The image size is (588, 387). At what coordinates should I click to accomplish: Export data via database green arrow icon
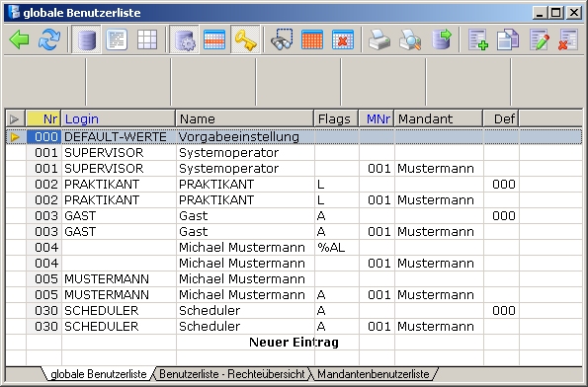(x=441, y=39)
